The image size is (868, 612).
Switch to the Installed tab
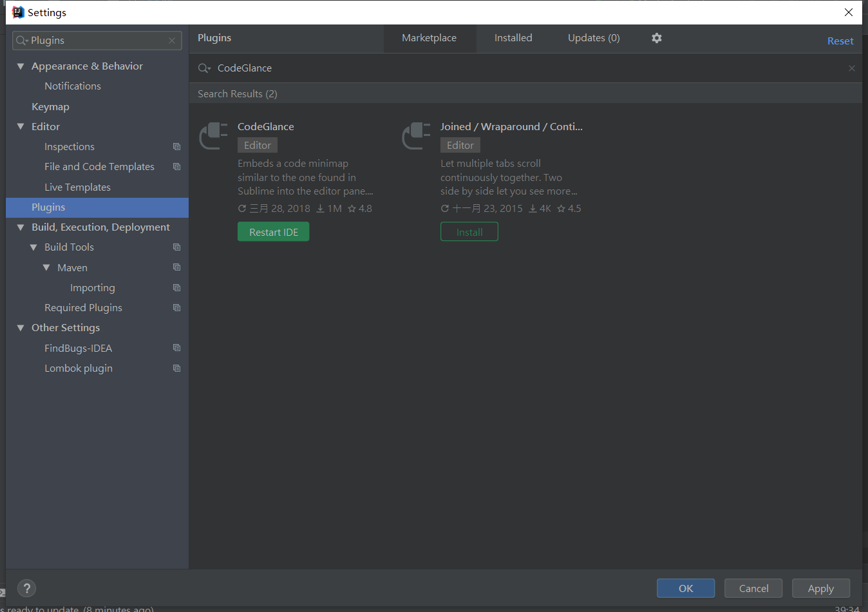pos(513,38)
